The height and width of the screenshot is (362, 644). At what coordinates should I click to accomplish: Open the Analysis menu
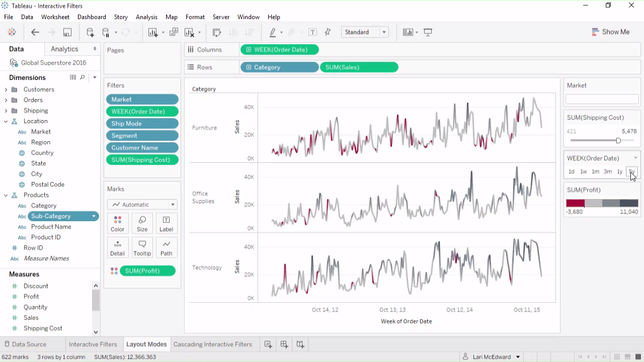coord(146,17)
